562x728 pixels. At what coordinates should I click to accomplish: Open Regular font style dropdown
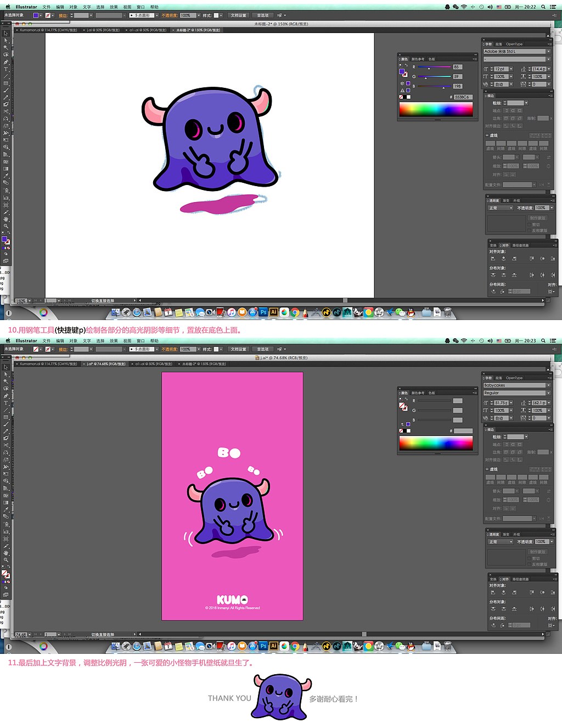coord(548,393)
